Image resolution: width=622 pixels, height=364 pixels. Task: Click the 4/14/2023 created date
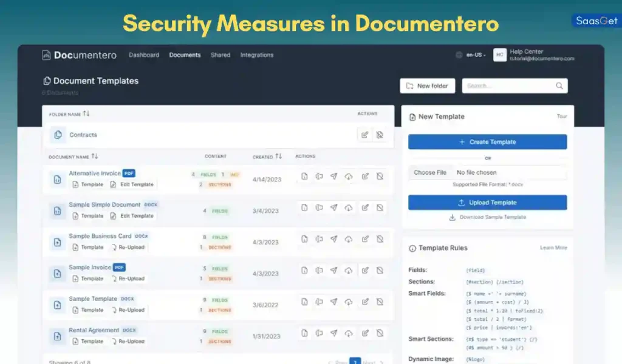tap(267, 180)
